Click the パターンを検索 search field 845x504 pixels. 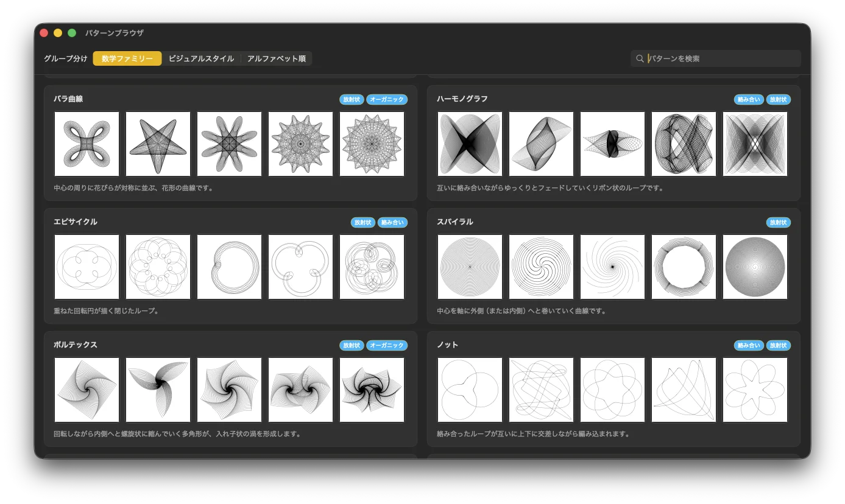click(716, 58)
